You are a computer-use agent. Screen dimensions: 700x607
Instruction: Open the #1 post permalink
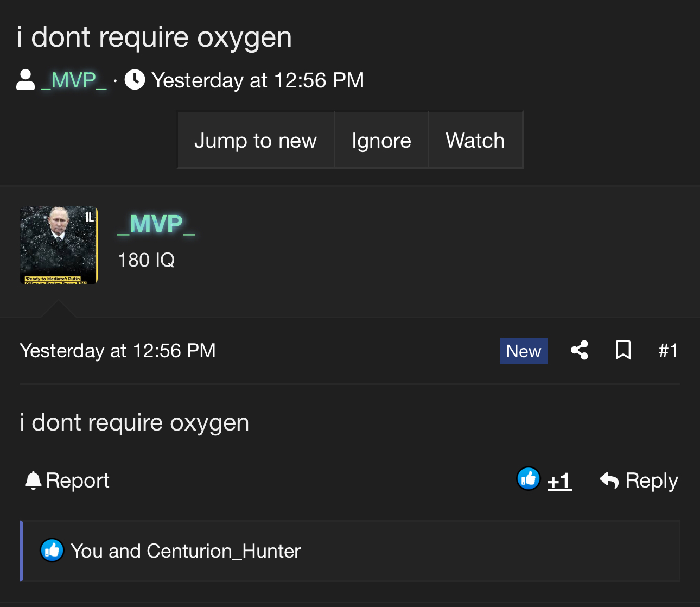click(x=668, y=351)
